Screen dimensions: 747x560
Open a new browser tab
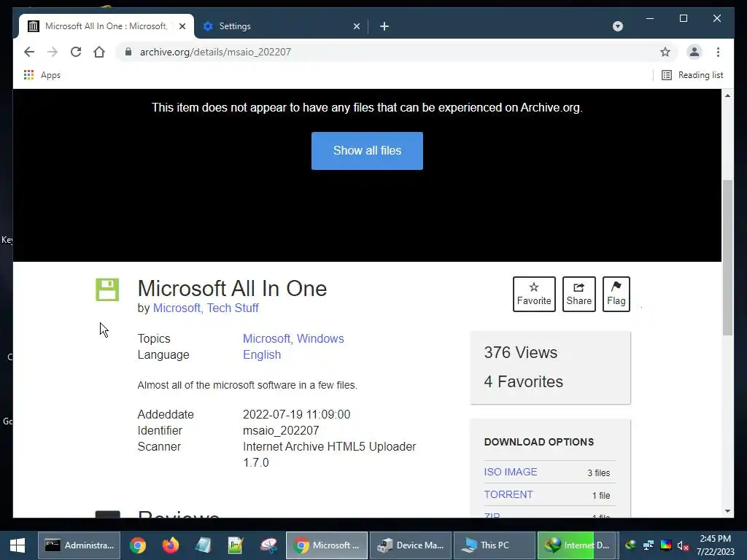[x=384, y=26]
